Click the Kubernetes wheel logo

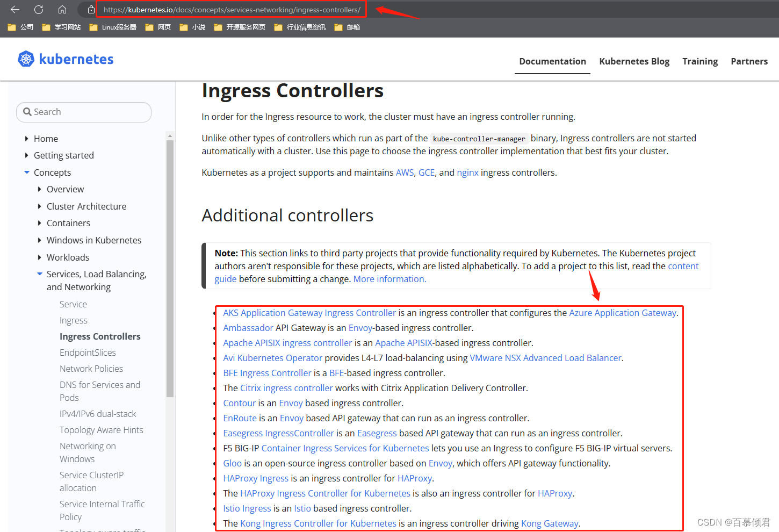pyautogui.click(x=26, y=59)
